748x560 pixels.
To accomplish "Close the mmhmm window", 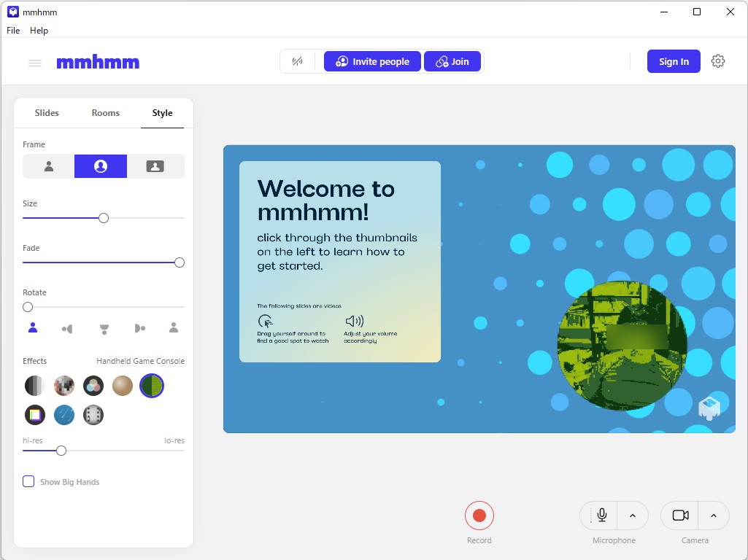I will pyautogui.click(x=730, y=12).
